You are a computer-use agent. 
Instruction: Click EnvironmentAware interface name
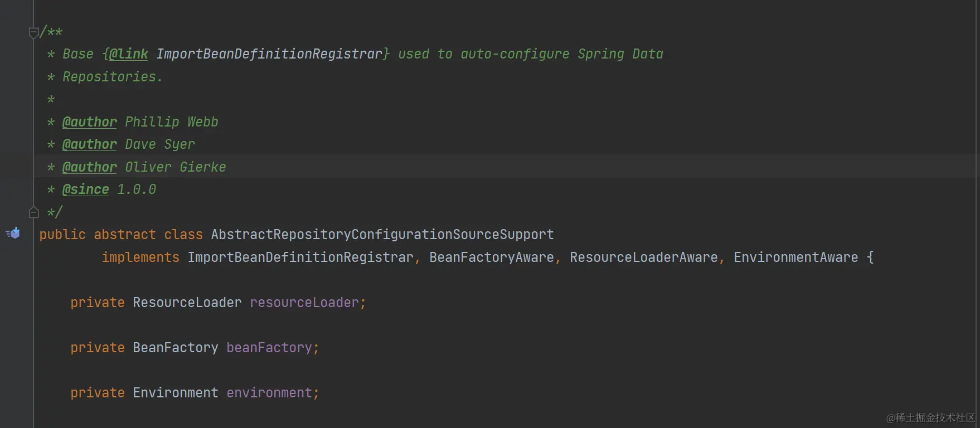click(x=796, y=257)
